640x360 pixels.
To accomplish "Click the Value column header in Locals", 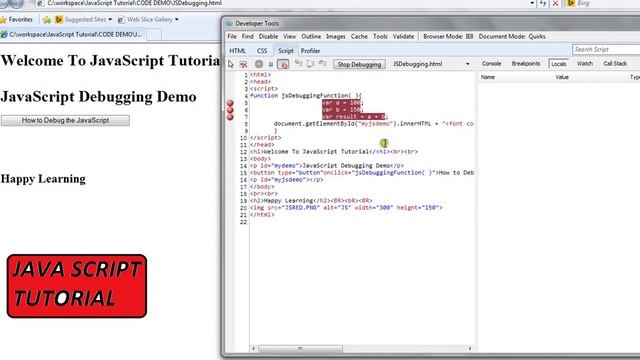I will tap(562, 77).
